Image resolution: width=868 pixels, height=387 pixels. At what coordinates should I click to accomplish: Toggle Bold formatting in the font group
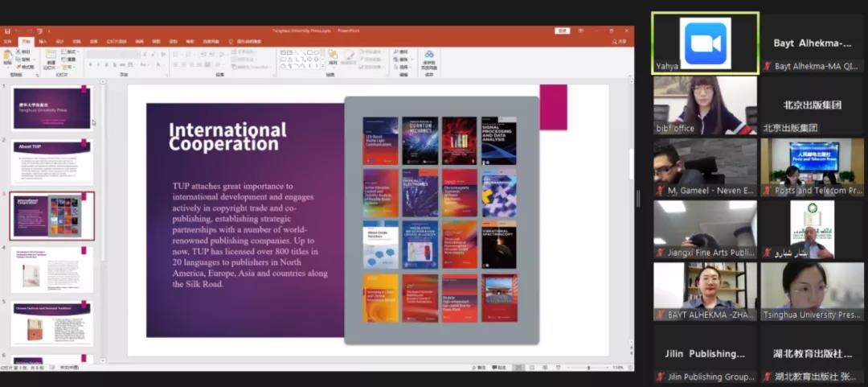(91, 66)
